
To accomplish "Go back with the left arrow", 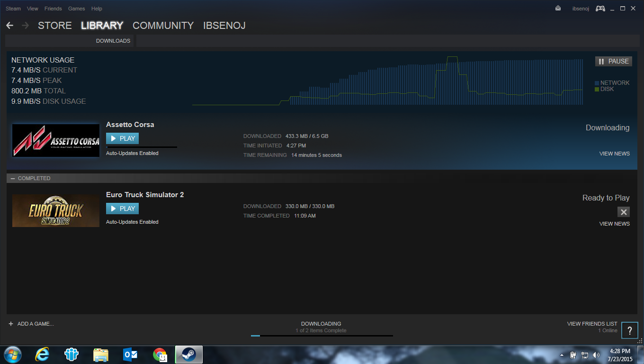I will tap(9, 26).
